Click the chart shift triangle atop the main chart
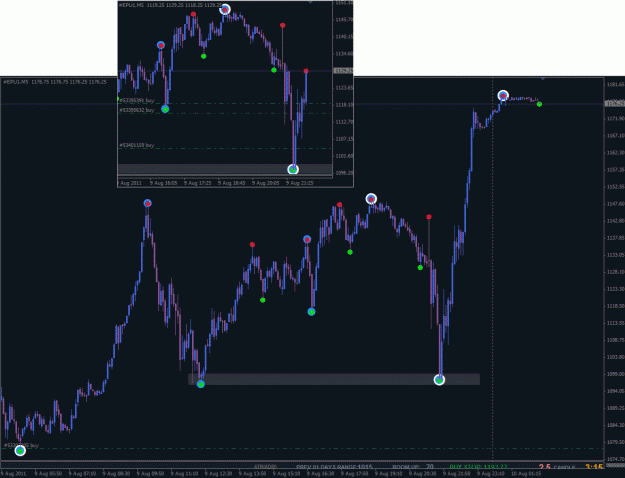This screenshot has height=478, width=625. tap(542, 79)
